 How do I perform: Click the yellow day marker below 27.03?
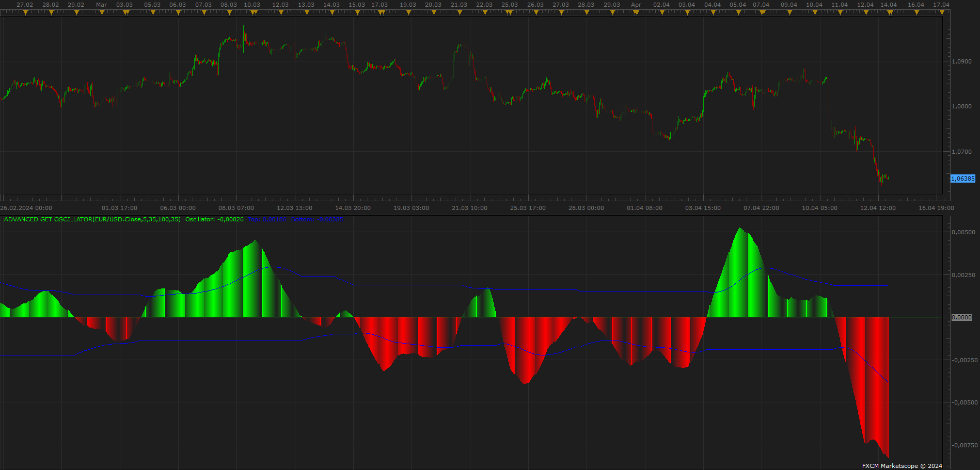point(561,12)
